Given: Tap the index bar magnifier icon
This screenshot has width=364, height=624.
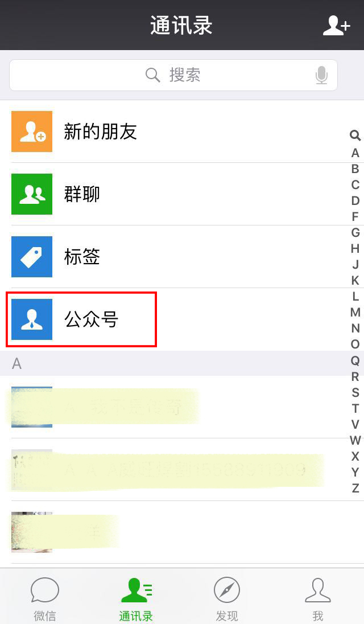Looking at the screenshot, I should (x=355, y=136).
